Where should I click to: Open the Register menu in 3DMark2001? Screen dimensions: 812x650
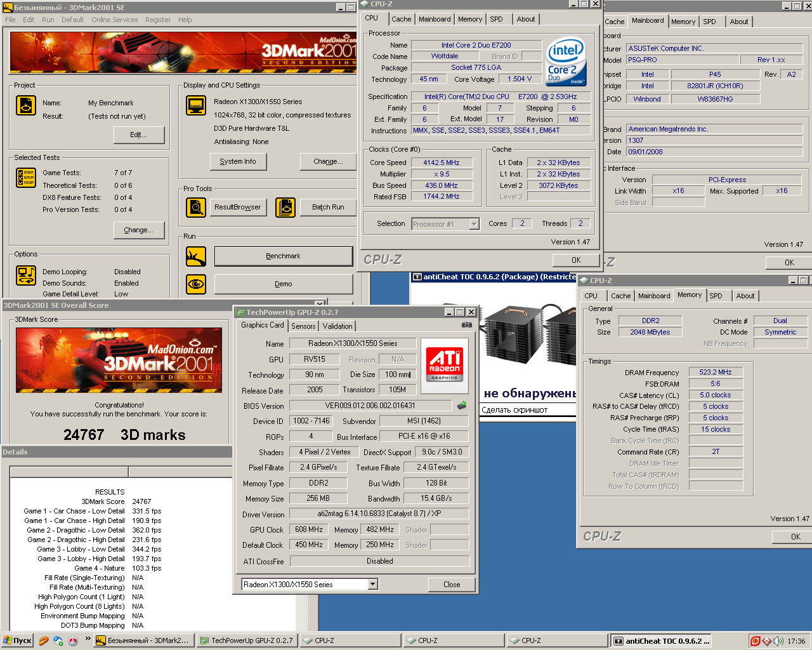157,20
